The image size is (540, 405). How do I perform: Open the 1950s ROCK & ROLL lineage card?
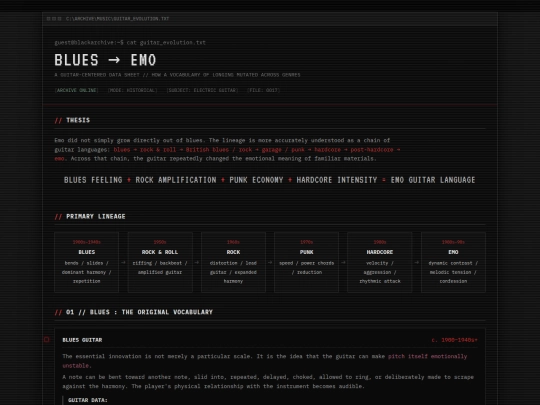pyautogui.click(x=160, y=262)
